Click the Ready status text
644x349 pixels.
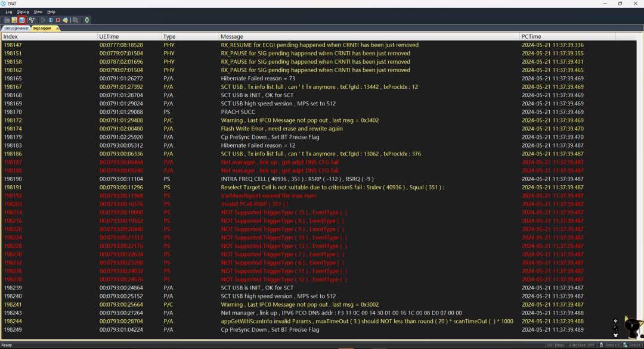click(x=7, y=345)
